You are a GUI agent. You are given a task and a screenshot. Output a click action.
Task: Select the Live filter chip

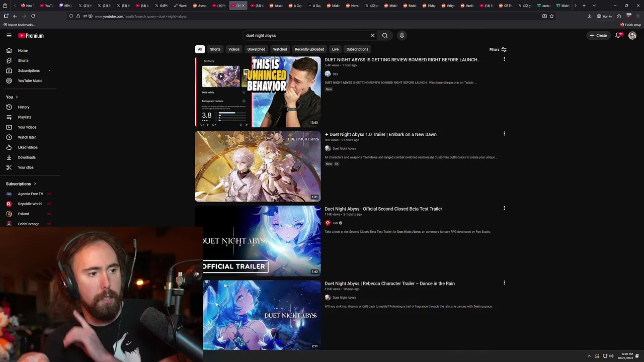[x=335, y=49]
